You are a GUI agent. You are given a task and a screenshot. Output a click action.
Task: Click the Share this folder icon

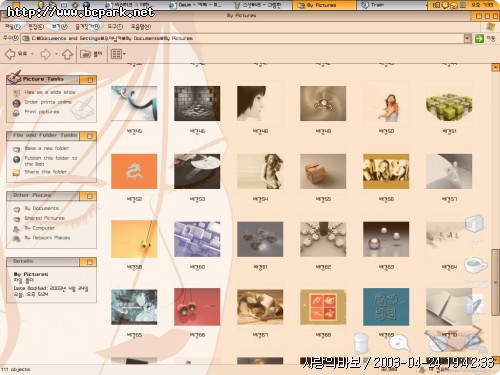point(16,172)
